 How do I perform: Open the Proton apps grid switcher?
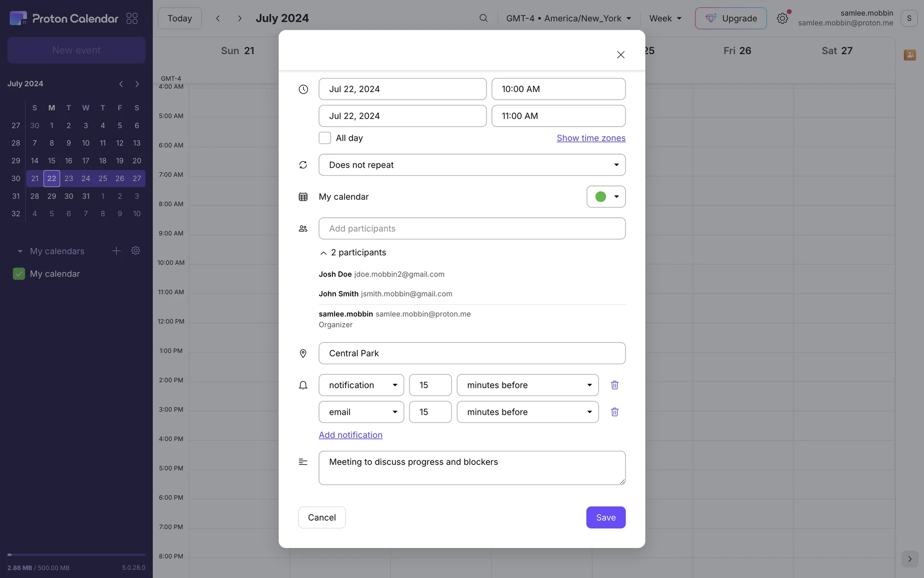click(132, 18)
